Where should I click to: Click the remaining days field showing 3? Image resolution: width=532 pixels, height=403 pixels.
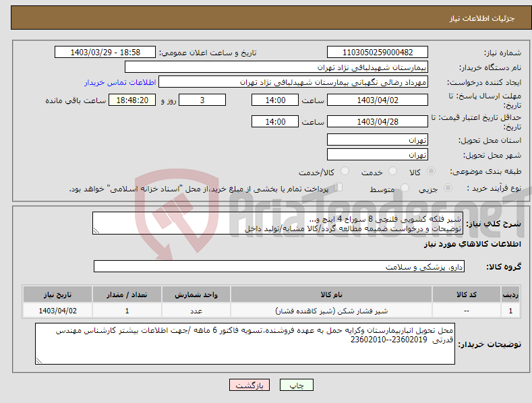[x=202, y=100]
